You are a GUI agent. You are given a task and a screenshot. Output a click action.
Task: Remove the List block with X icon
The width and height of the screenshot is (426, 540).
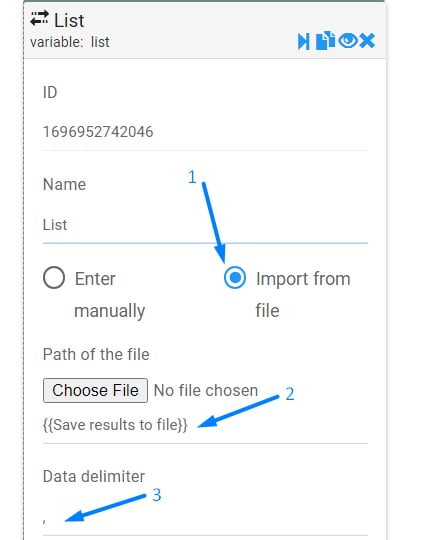pyautogui.click(x=367, y=41)
